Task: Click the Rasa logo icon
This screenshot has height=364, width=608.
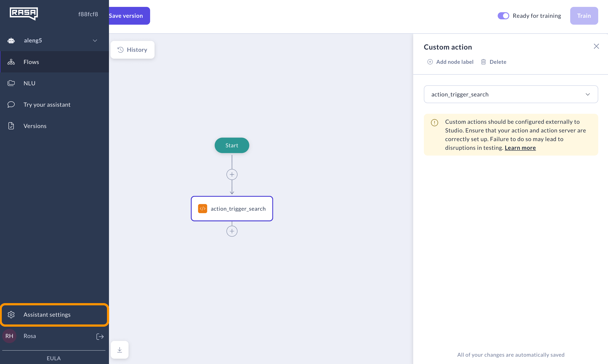Action: [24, 14]
